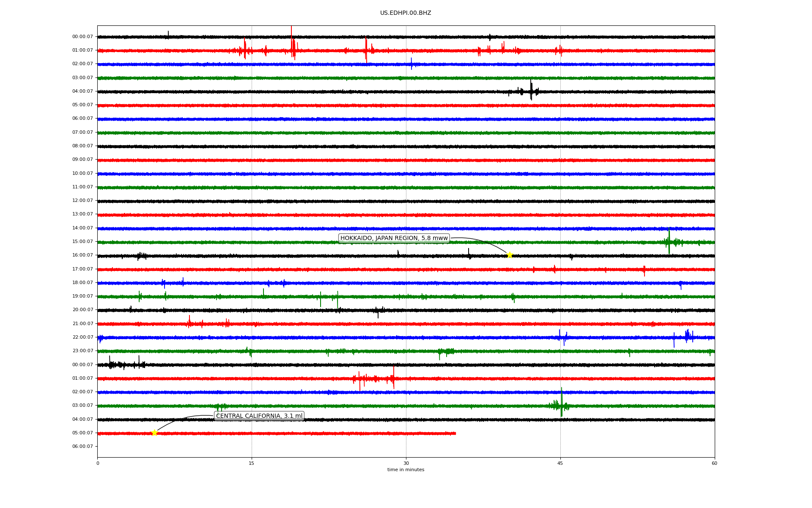Click the 15 minute x-axis tick label
This screenshot has width=812, height=508.
point(252,463)
